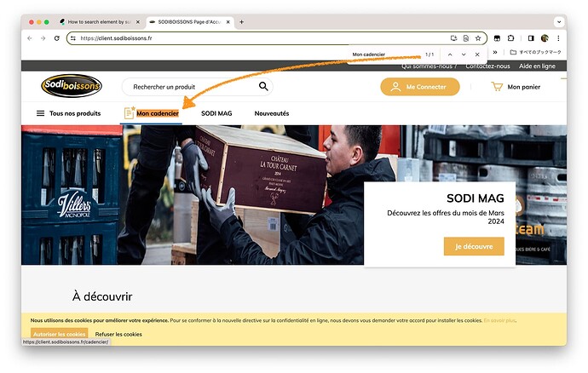The width and height of the screenshot is (588, 373).
Task: Toggle the browser side panel icon
Action: pos(531,38)
